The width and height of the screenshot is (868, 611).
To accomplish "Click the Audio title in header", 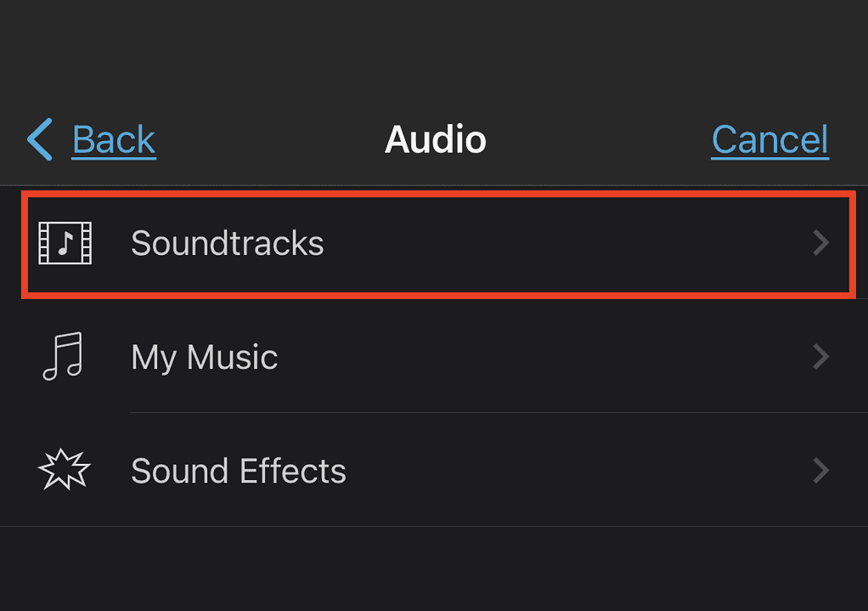I will click(435, 139).
